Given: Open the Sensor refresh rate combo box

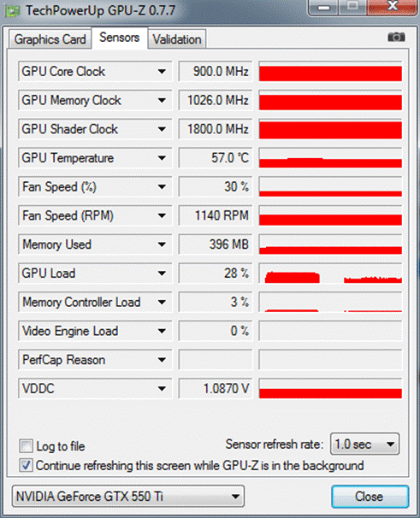Looking at the screenshot, I should [x=364, y=444].
